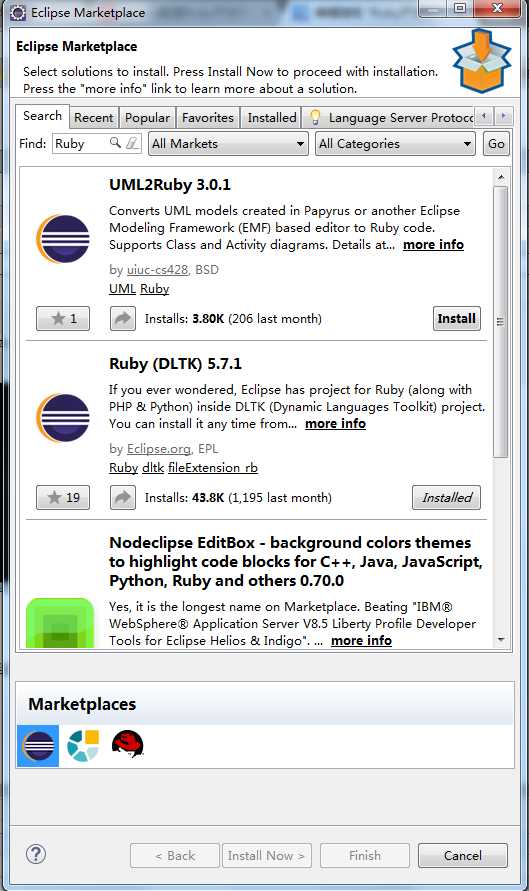The width and height of the screenshot is (529, 891).
Task: Show previous tabs with left arrow
Action: coord(484,116)
